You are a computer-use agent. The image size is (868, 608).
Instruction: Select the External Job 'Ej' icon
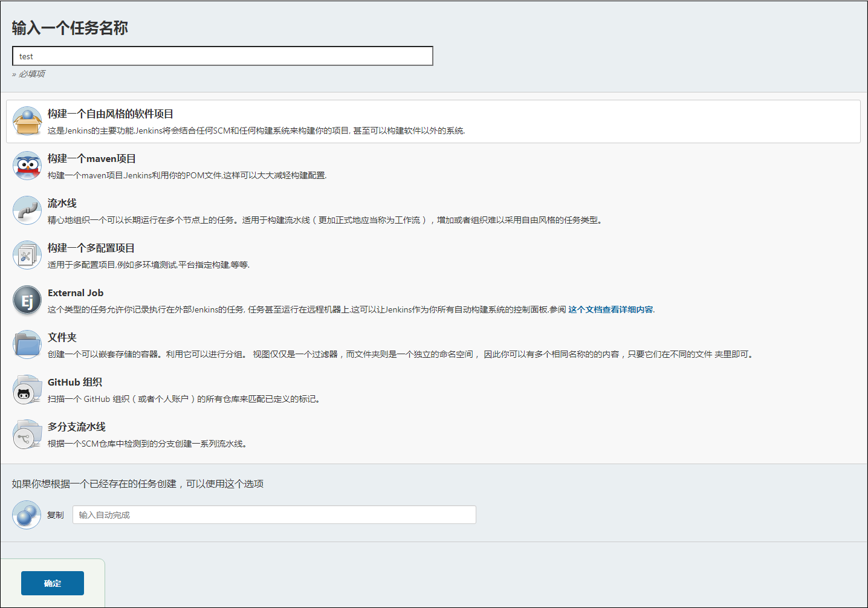tap(27, 300)
